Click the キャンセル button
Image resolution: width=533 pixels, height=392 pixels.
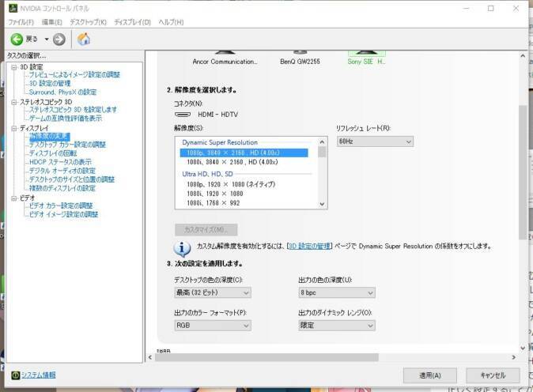tap(493, 375)
